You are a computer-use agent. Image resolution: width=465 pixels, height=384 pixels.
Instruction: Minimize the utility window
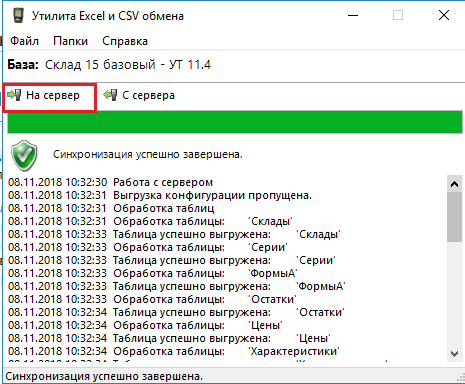[353, 15]
